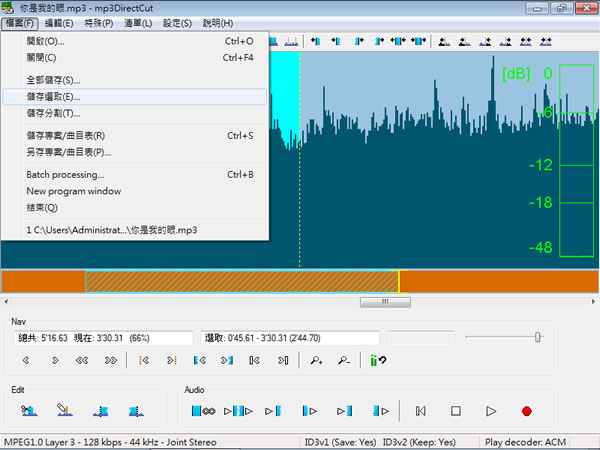Screen dimensions: 600x450
Task: Click scrollbar left arrow below overview bar
Action: [x=6, y=302]
